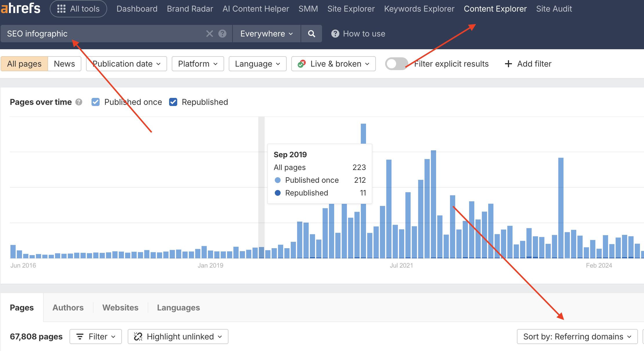Click the Ahrefs logo

click(20, 8)
